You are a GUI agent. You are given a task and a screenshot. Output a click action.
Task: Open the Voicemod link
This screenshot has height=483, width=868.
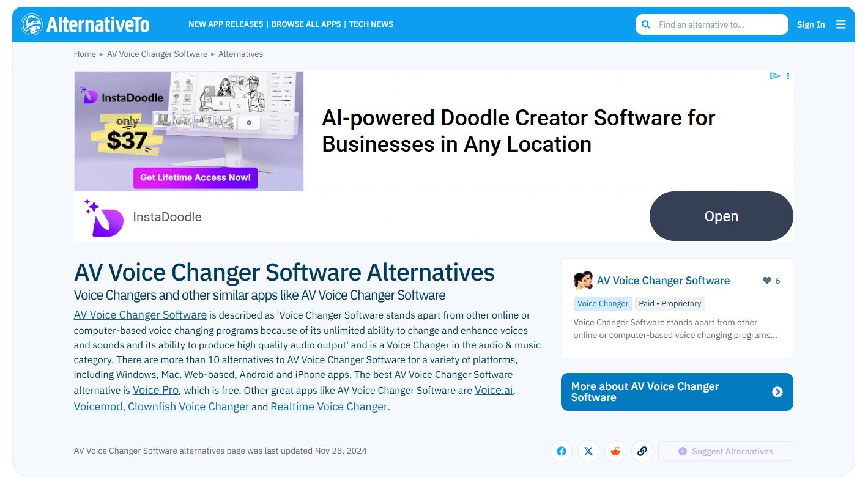pos(98,407)
